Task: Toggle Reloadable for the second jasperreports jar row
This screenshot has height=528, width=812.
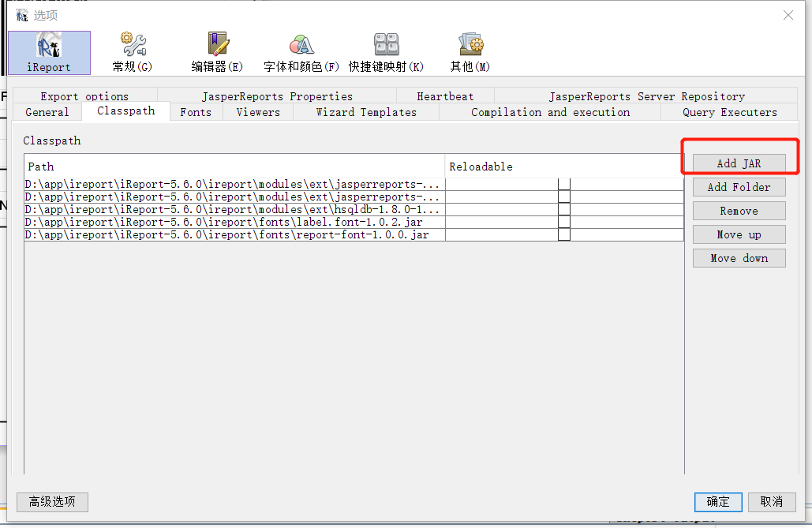Action: [x=564, y=197]
